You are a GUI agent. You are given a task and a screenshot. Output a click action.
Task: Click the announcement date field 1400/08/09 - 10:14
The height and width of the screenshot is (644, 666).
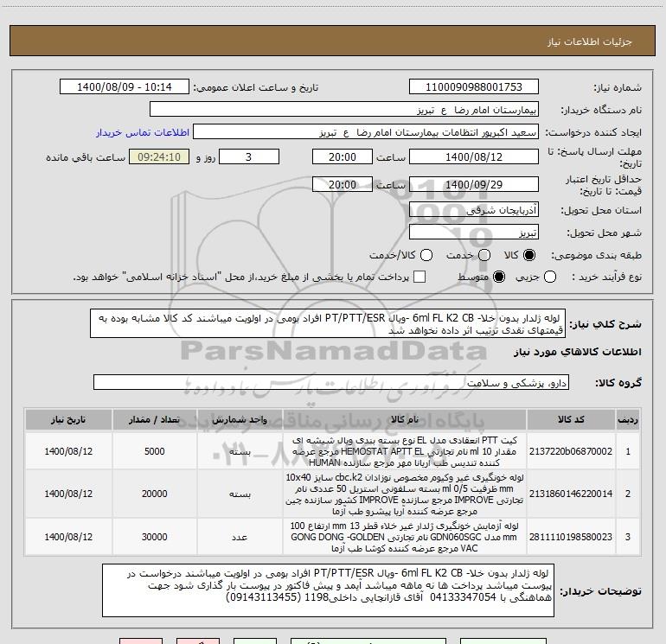125,87
